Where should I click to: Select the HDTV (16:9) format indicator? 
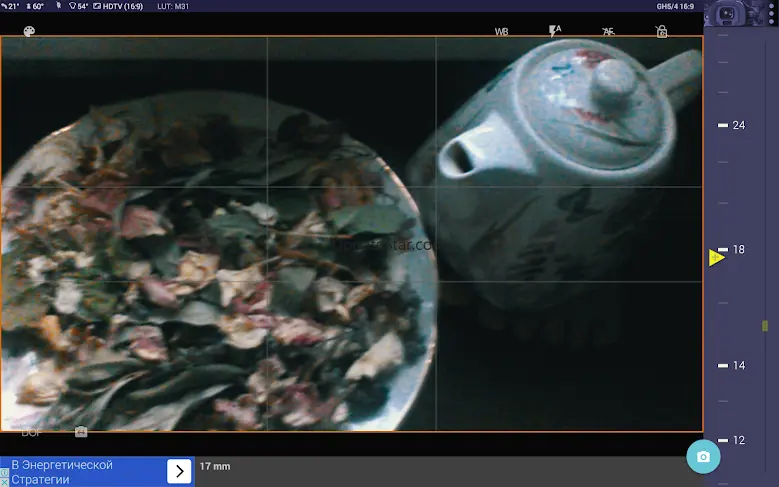pos(118,6)
